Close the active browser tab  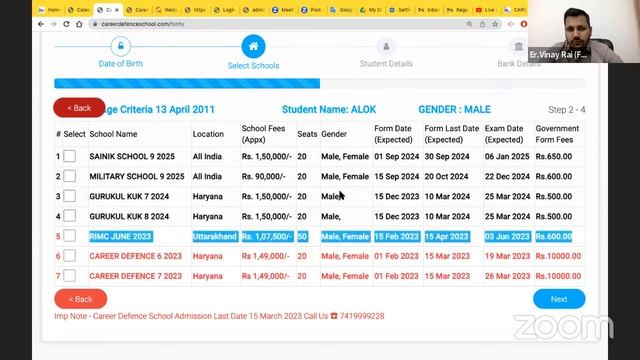pos(117,10)
